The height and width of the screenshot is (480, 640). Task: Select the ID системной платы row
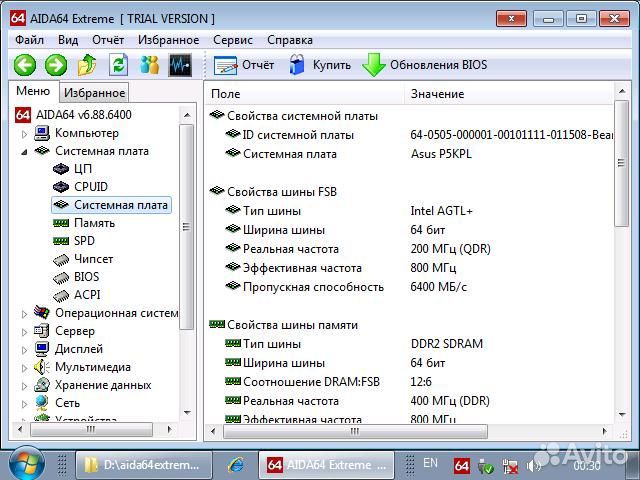(x=409, y=135)
